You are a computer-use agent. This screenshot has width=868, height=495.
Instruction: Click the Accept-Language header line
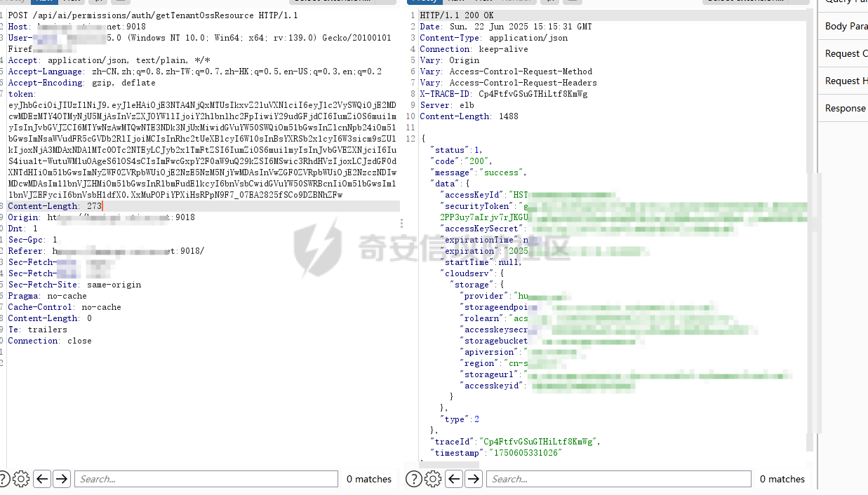[x=194, y=72]
